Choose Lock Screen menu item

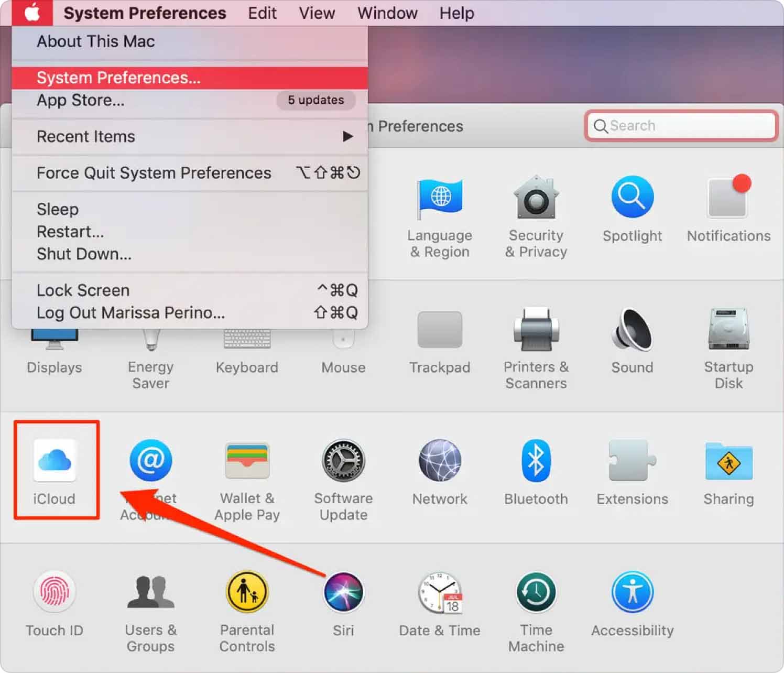[x=190, y=290]
